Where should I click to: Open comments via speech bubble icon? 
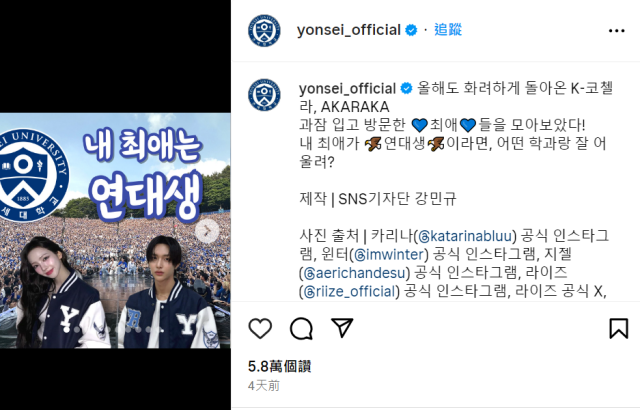coord(301,328)
